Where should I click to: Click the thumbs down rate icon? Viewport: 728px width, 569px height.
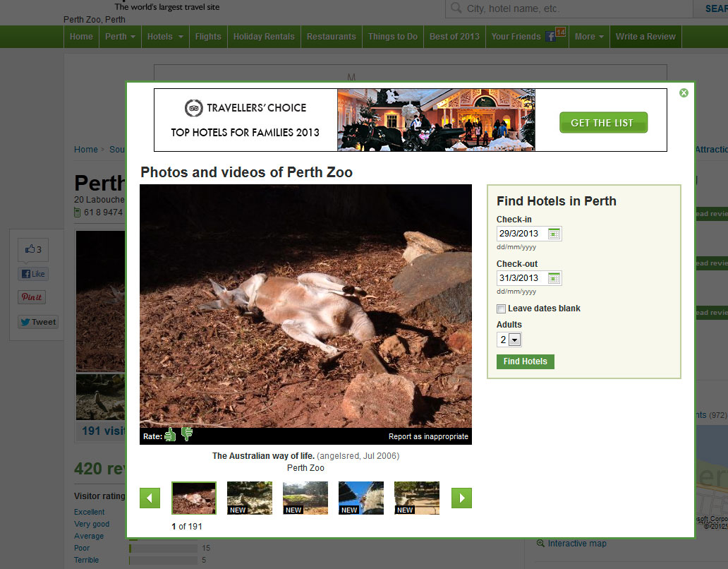coord(186,435)
